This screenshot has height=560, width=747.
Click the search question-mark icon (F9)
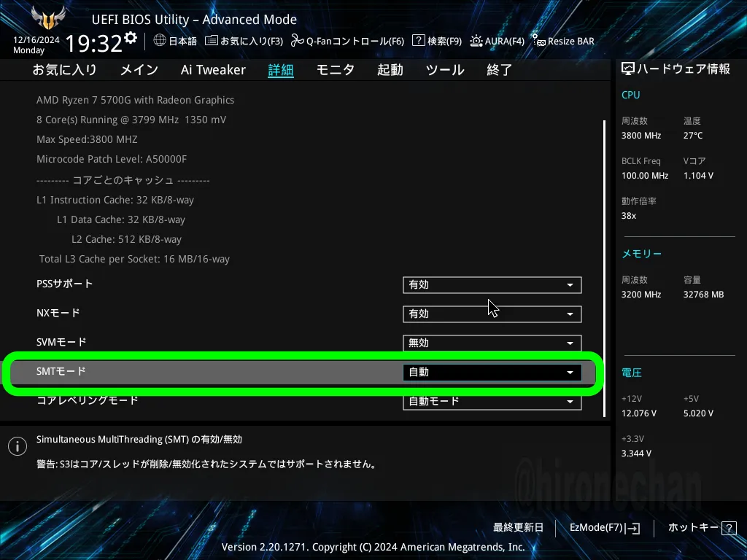coord(418,41)
